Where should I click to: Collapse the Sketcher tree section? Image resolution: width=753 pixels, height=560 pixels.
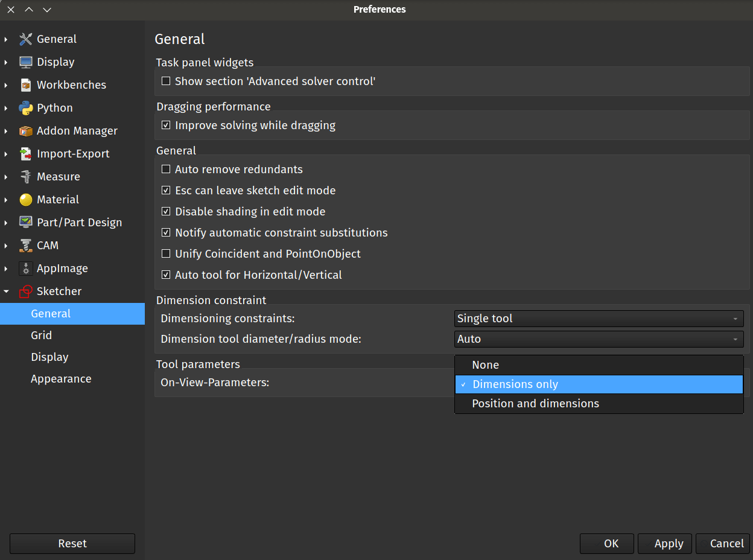point(7,291)
